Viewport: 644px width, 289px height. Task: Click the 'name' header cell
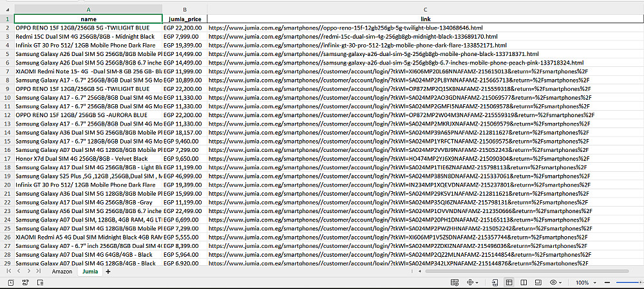point(88,19)
